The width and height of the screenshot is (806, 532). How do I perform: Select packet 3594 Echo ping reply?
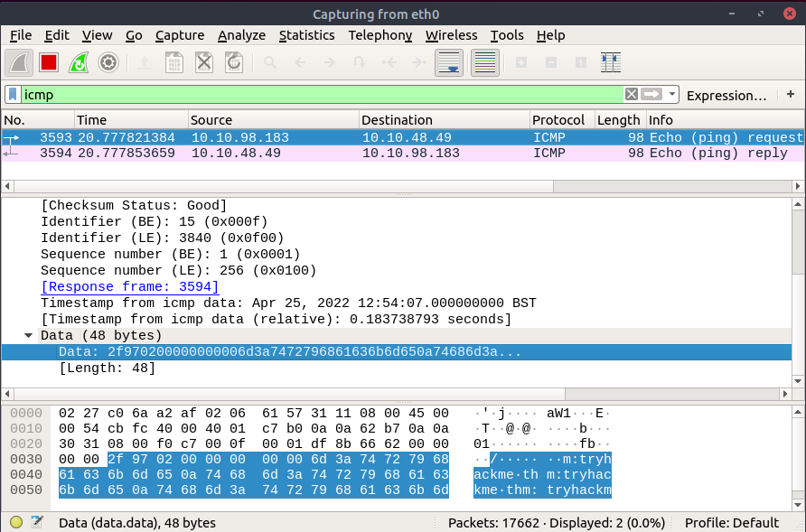click(403, 154)
